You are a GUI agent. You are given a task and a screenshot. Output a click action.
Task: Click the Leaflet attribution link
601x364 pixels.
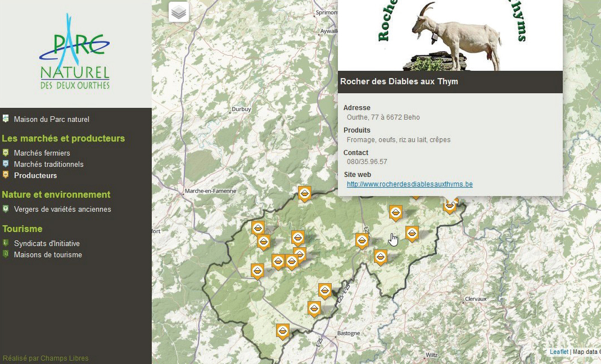[558, 351]
